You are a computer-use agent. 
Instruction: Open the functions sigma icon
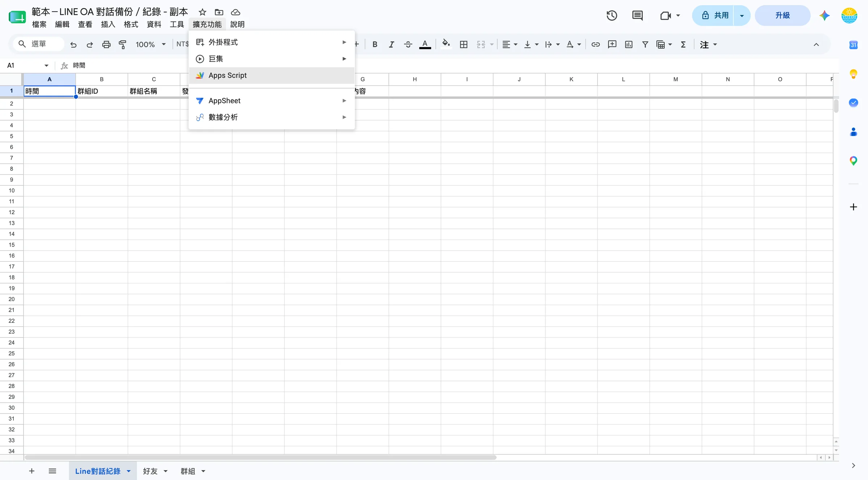coord(683,45)
